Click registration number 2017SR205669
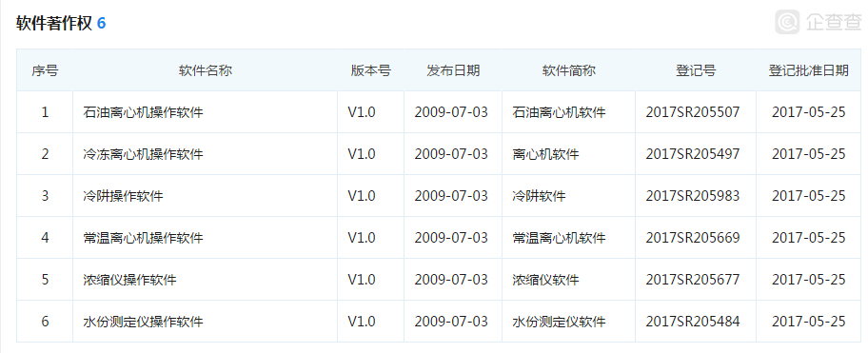 (x=693, y=238)
